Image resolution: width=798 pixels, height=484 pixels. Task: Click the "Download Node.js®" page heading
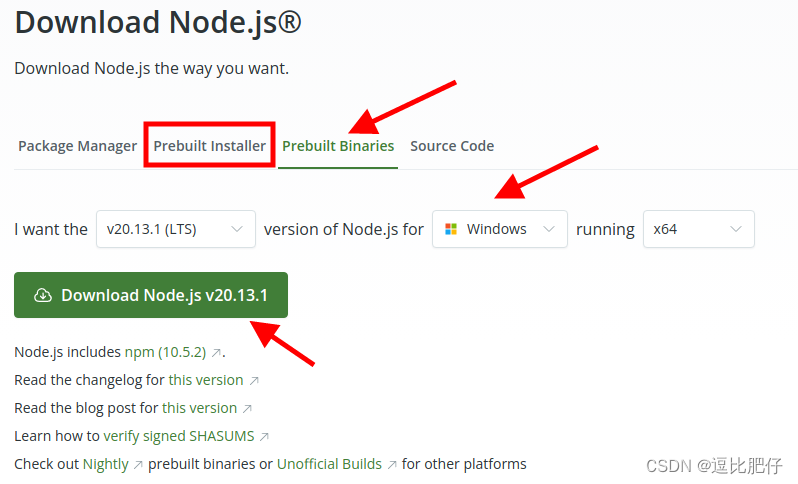click(x=158, y=23)
